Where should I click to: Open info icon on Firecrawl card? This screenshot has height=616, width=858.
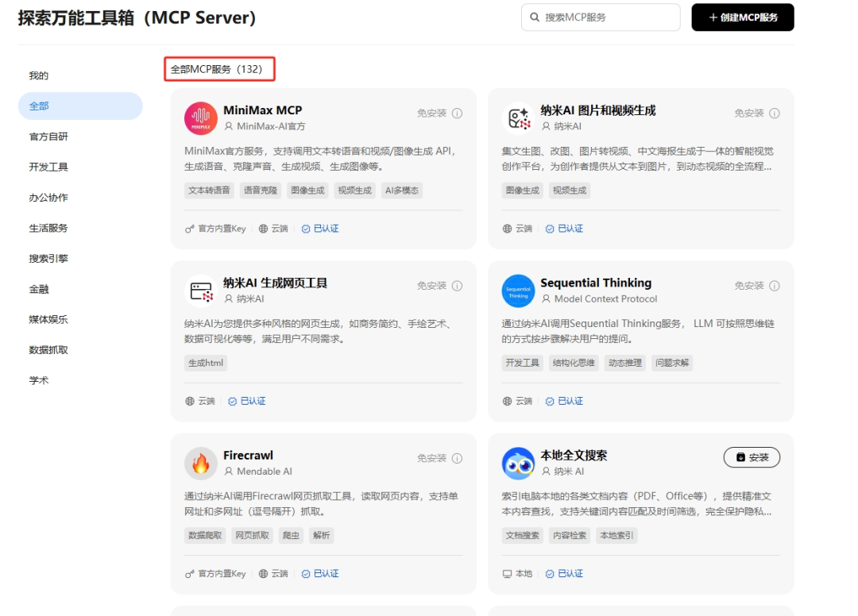(458, 458)
